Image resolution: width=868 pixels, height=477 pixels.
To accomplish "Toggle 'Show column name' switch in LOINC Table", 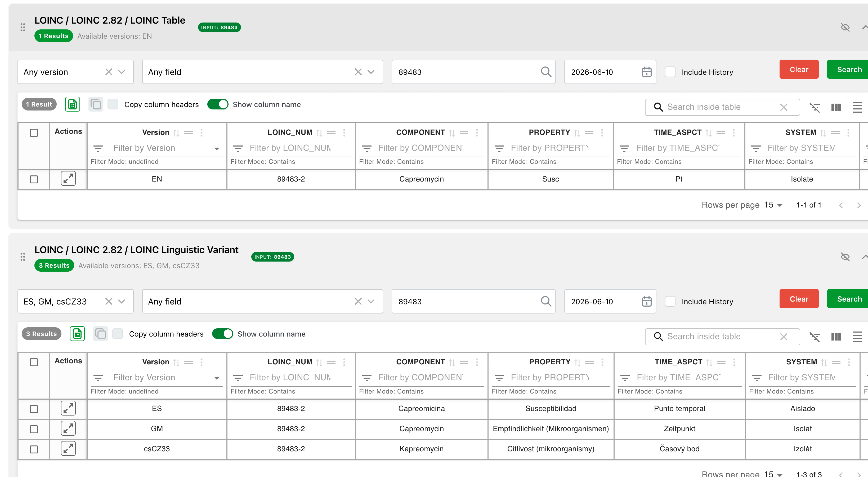I will (218, 104).
